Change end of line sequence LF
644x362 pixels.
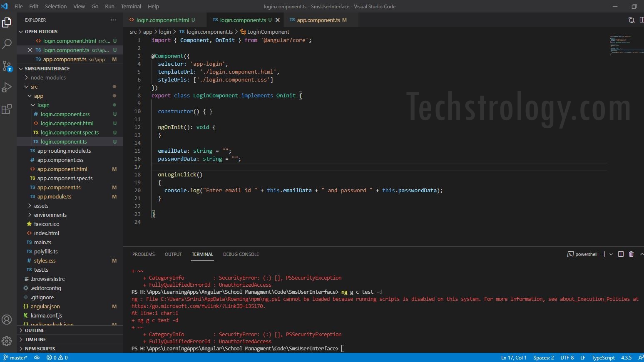pyautogui.click(x=583, y=357)
